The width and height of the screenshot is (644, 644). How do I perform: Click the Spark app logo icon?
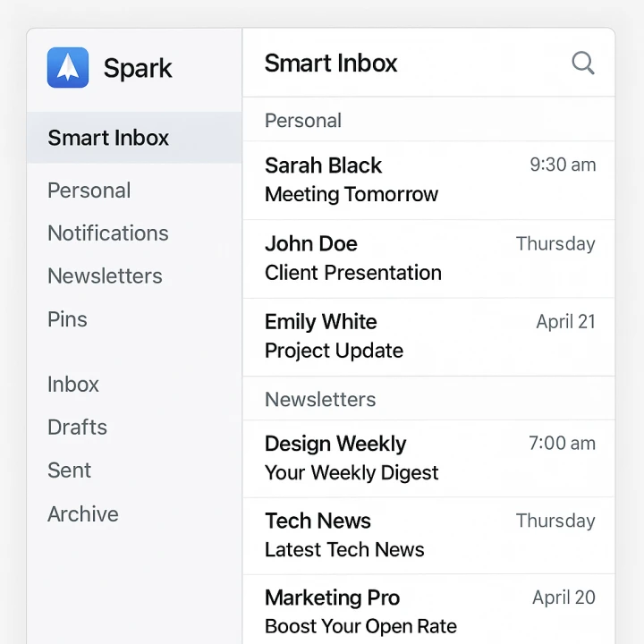pos(68,67)
